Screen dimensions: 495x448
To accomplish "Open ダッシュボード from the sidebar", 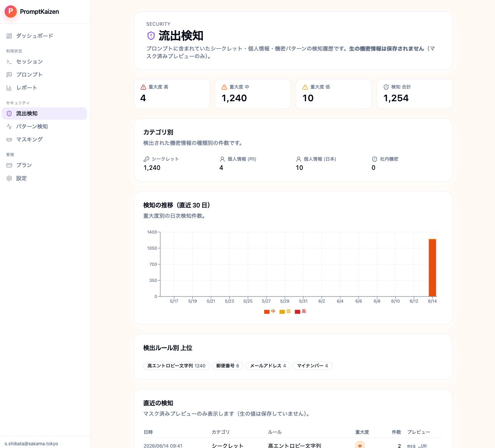I will [44, 36].
